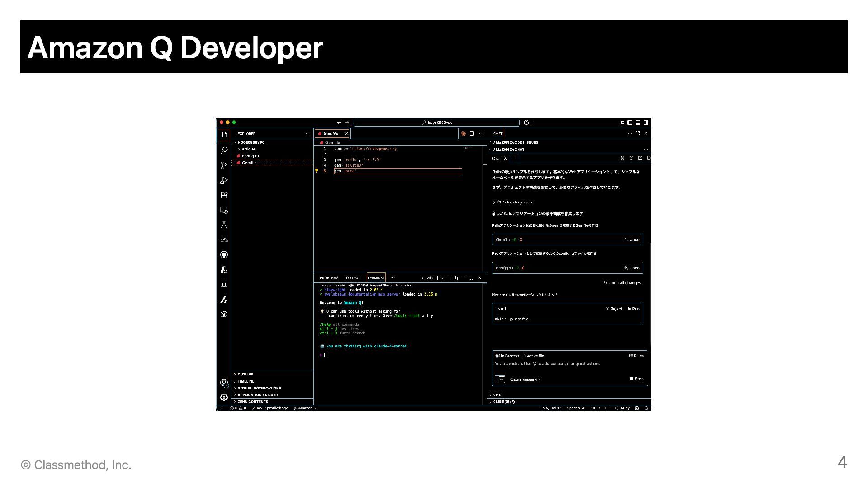Select the TERMINAL panel tab

click(376, 277)
